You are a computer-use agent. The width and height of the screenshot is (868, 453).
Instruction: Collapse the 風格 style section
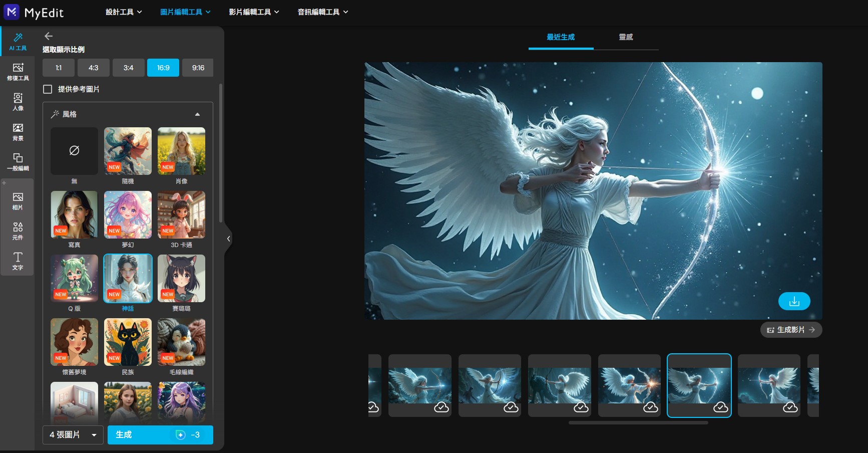pos(197,114)
